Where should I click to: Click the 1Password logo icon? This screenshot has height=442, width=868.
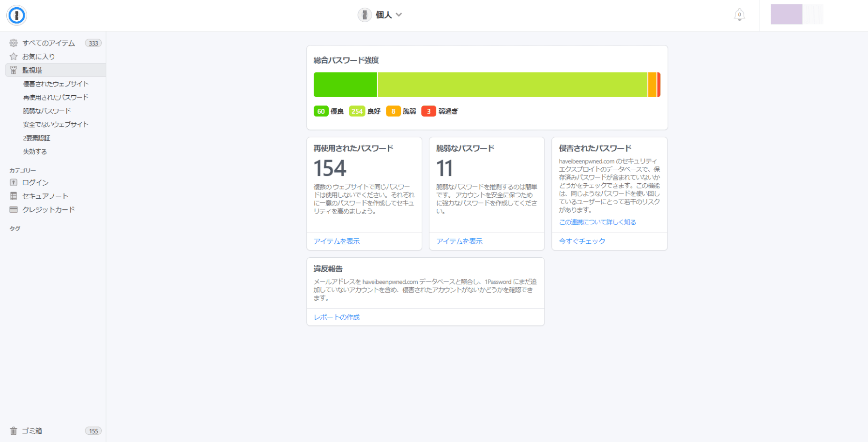click(x=16, y=15)
